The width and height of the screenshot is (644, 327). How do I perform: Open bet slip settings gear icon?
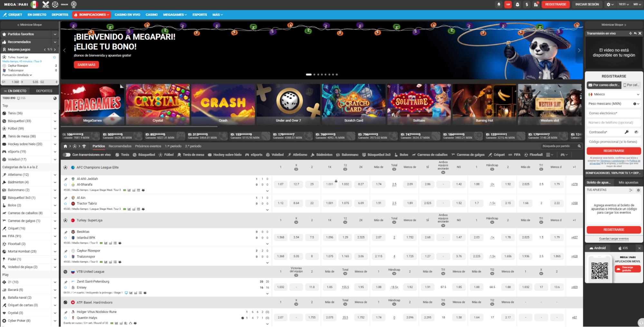[638, 190]
